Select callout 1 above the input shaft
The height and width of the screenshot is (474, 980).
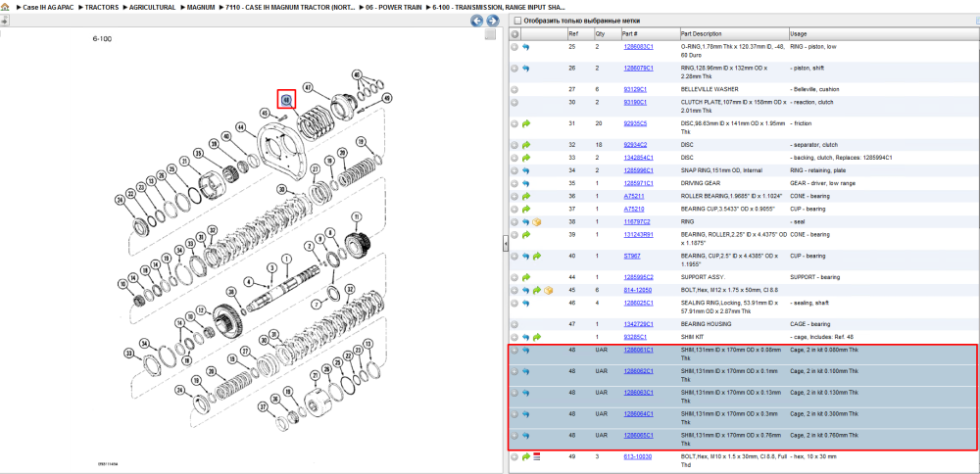tap(286, 258)
